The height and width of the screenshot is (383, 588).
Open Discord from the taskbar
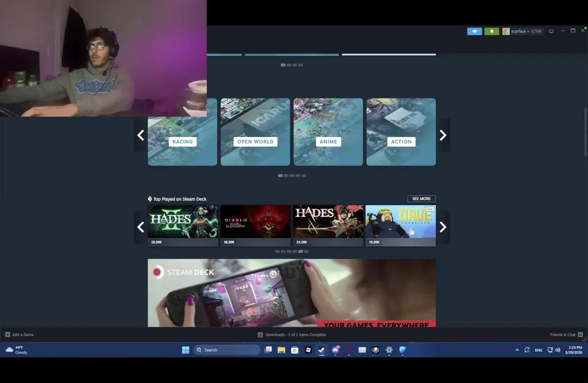(x=335, y=350)
